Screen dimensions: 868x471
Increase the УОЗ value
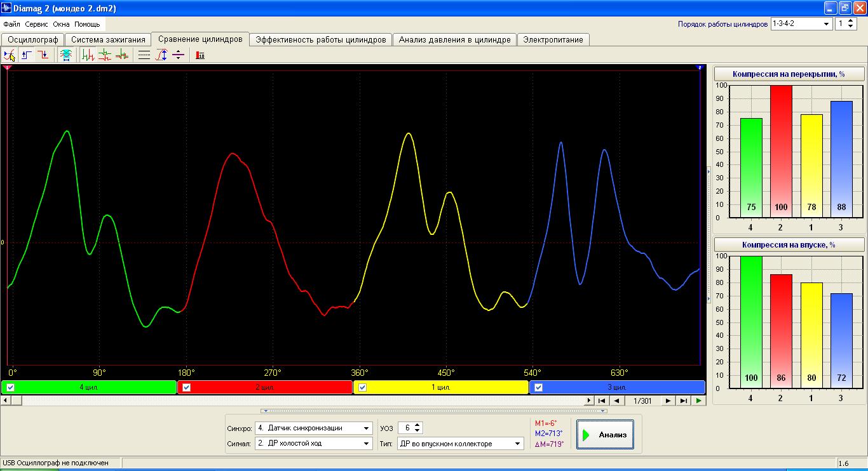click(417, 425)
